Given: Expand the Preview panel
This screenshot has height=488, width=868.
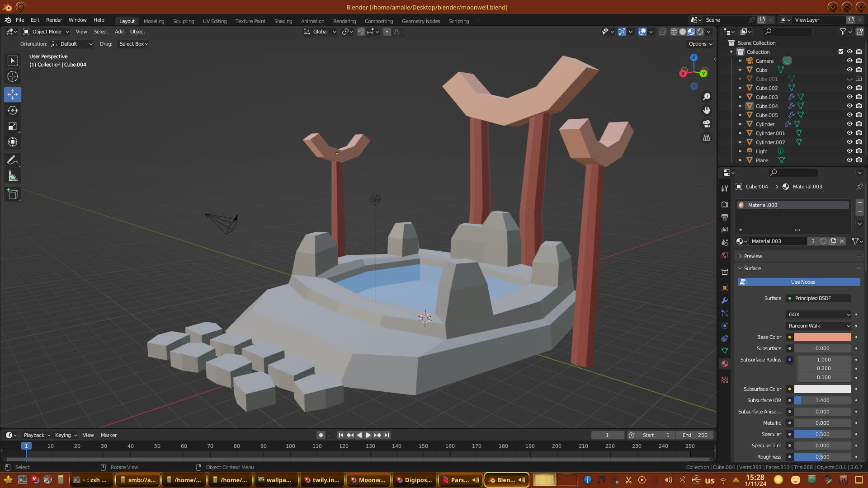Looking at the screenshot, I should [753, 256].
